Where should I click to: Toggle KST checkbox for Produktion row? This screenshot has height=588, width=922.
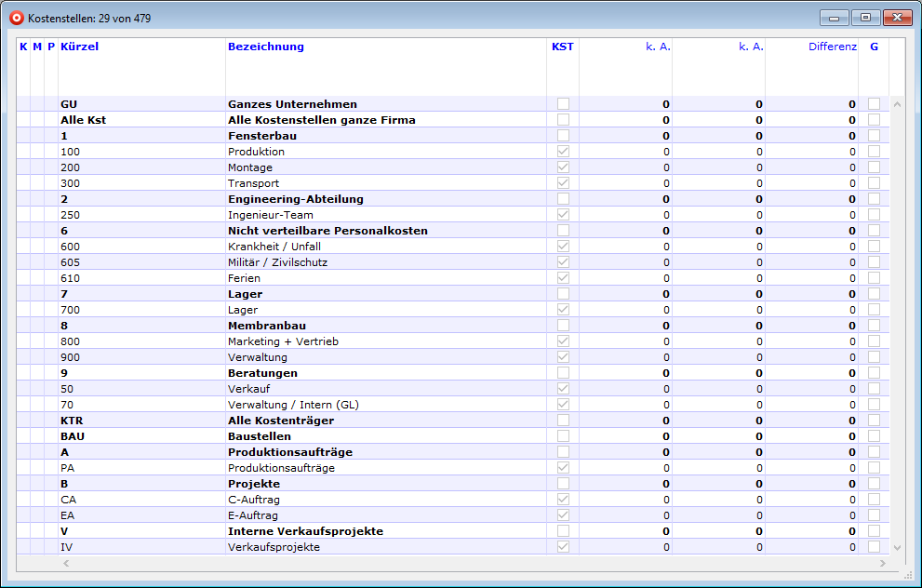pyautogui.click(x=563, y=152)
